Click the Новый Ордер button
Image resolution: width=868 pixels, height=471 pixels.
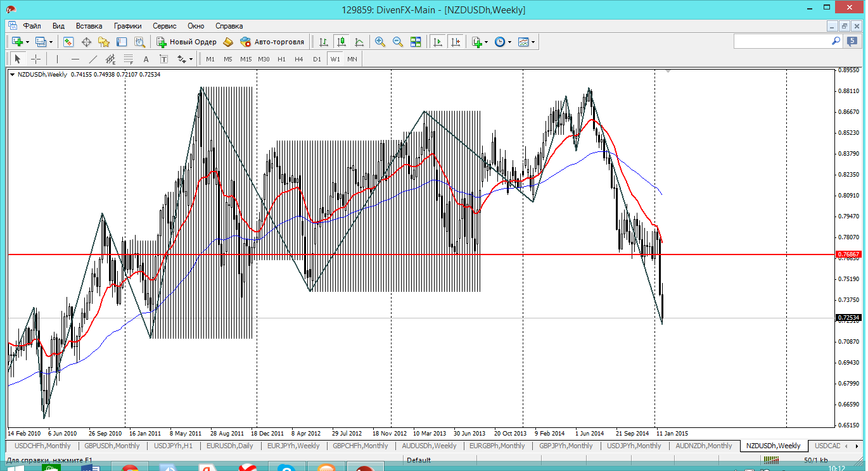coord(186,42)
